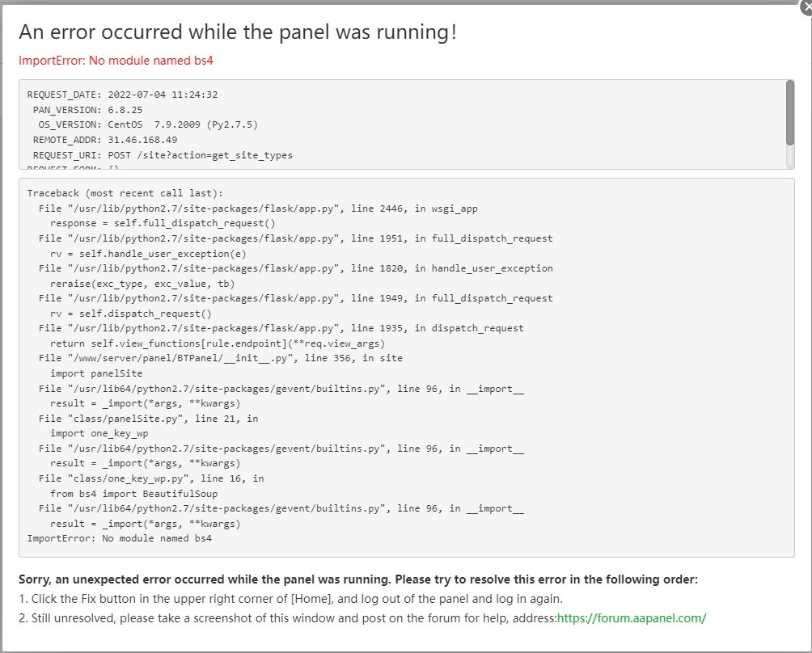Click the "An error occurred" heading
812x653 pixels.
click(x=238, y=32)
